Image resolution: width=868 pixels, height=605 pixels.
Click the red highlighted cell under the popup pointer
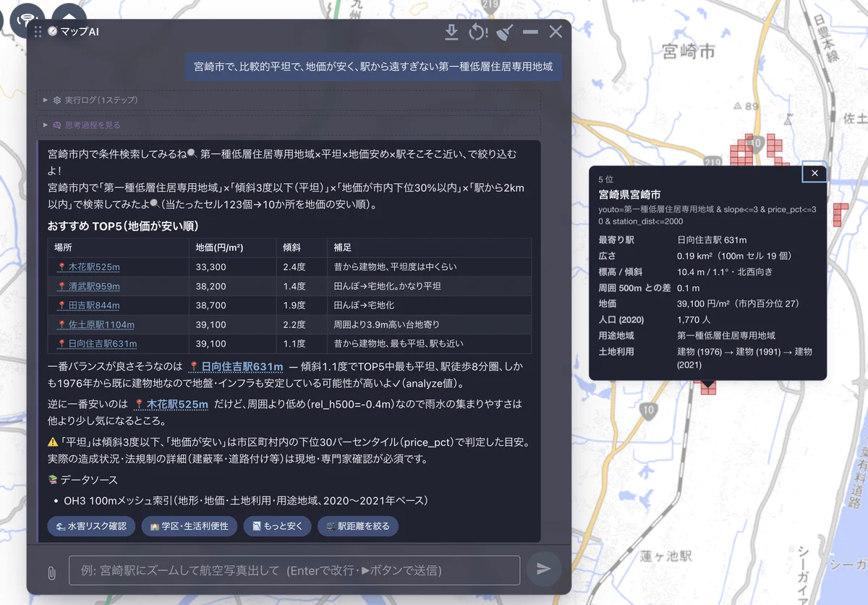(x=708, y=388)
